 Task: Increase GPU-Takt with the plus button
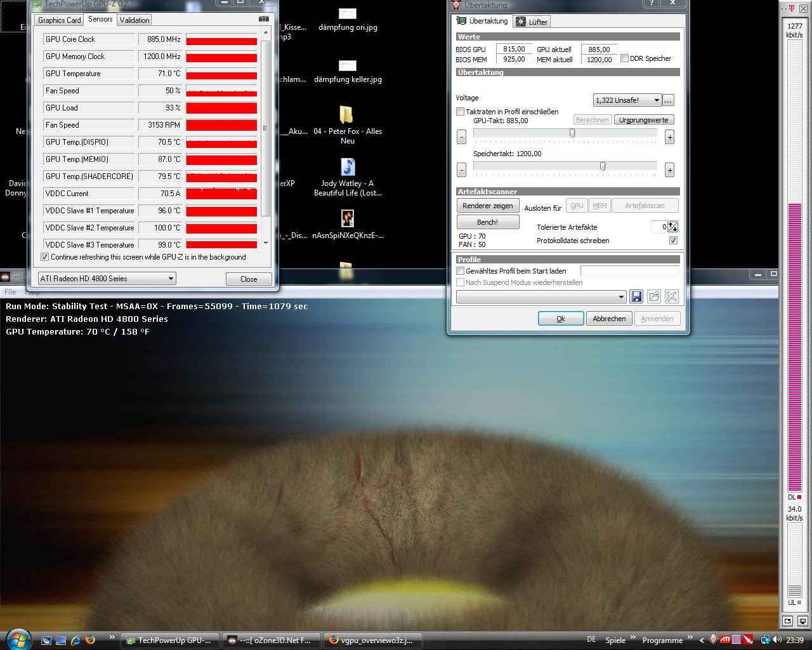tap(669, 136)
